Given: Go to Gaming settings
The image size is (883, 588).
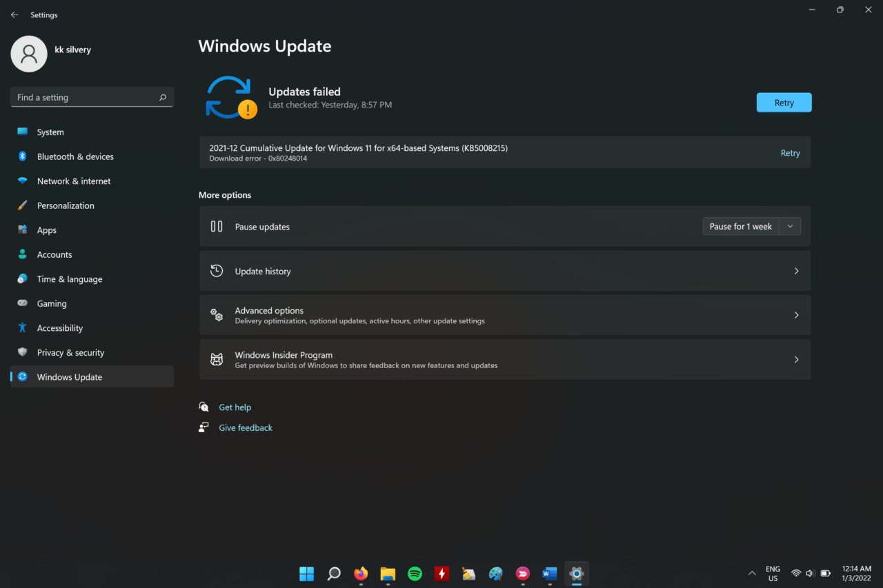Looking at the screenshot, I should (x=92, y=303).
